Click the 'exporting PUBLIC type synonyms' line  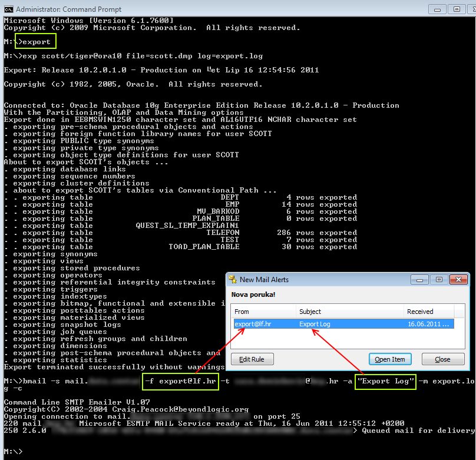pos(79,141)
